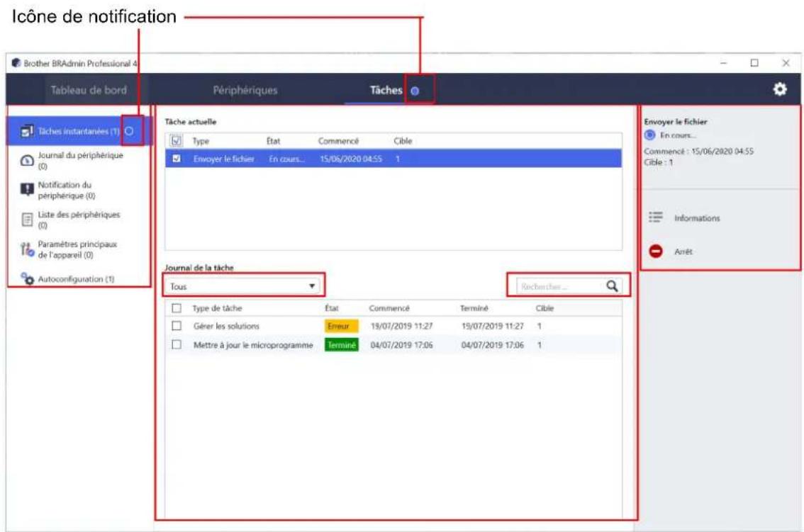This screenshot has width=804, height=532.
Task: Open the Tous filter dropdown
Action: click(244, 286)
